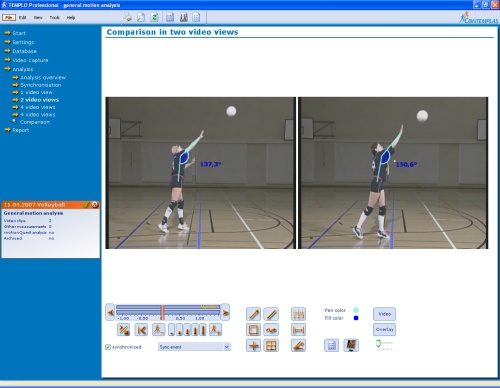Viewport: 500px width, 388px height.
Task: Open the Edit menu
Action: [23, 18]
